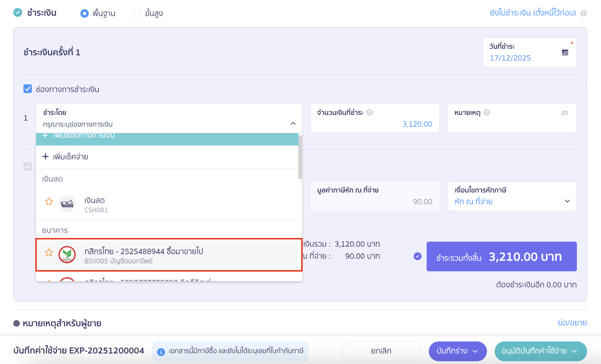This screenshot has height=364, width=601.
Task: Collapse the ชำระโดย dropdown chevron
Action: click(x=293, y=124)
